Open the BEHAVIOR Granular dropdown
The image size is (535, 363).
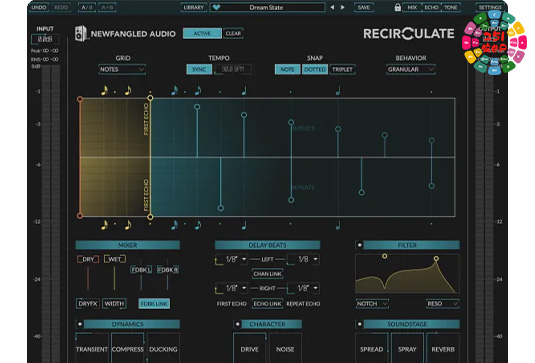[411, 69]
